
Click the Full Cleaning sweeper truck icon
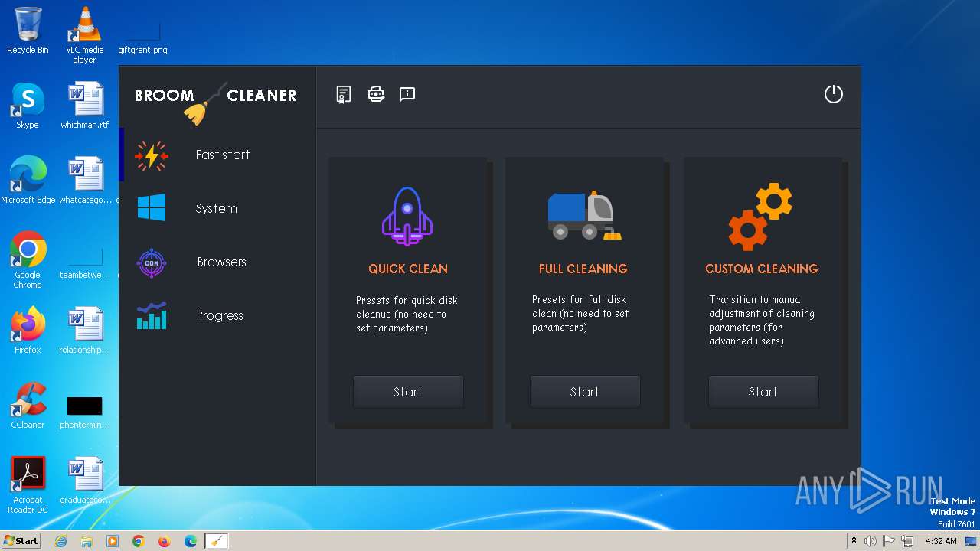[x=585, y=215]
